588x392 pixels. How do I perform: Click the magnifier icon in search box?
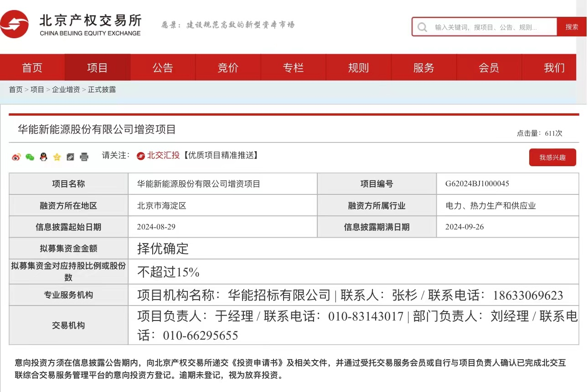coord(423,27)
